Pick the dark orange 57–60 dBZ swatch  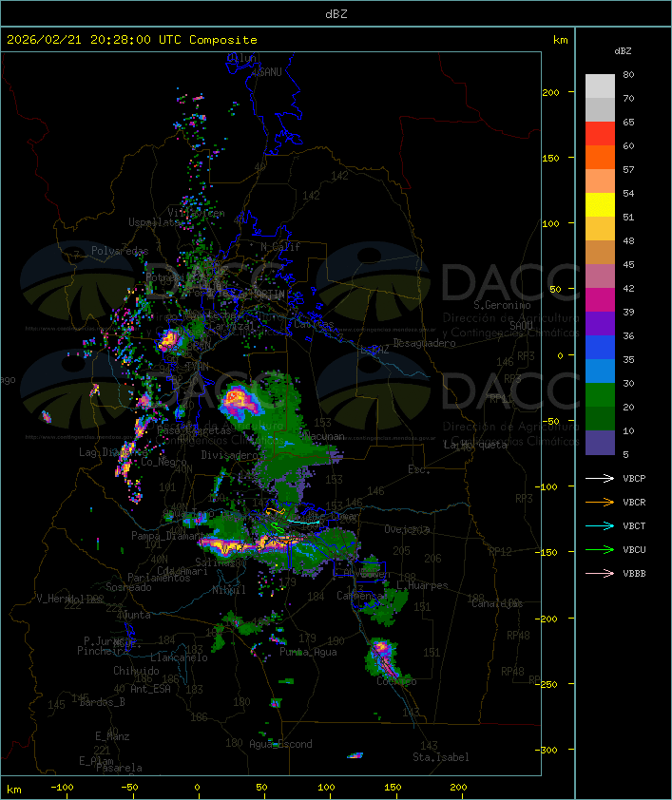pyautogui.click(x=600, y=157)
